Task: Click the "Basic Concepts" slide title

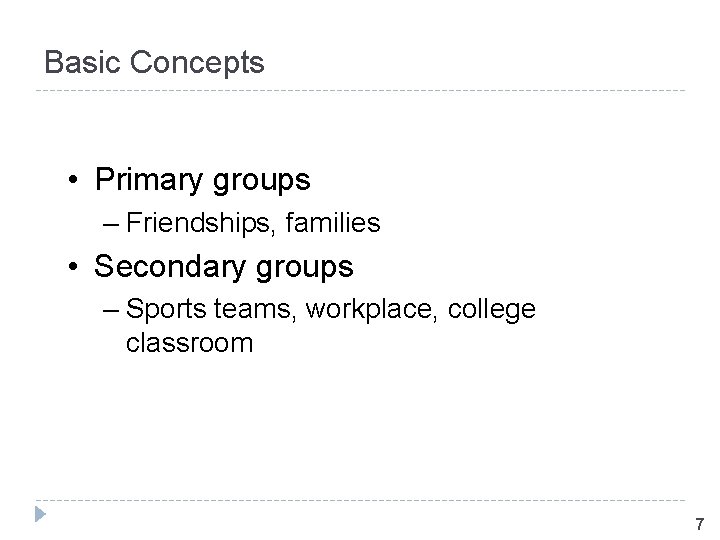Action: 155,63
